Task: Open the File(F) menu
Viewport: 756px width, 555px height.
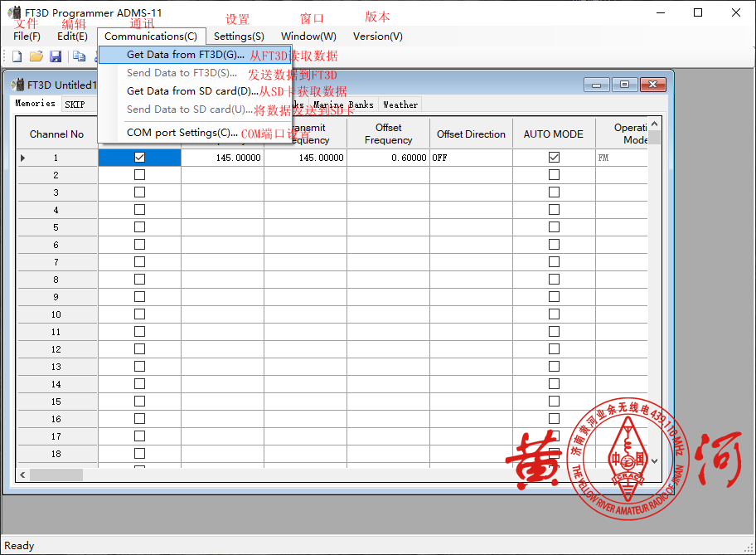Action: pyautogui.click(x=27, y=37)
